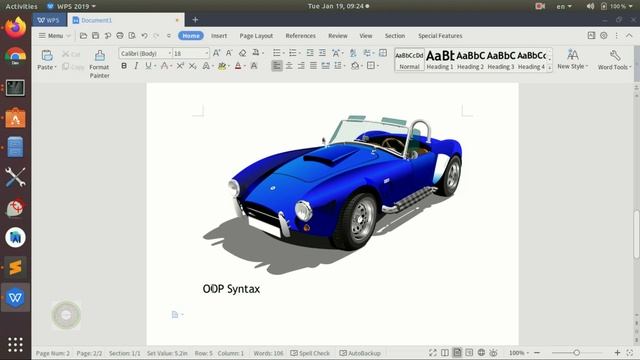The width and height of the screenshot is (640, 360).
Task: Decrease paragraph indent
Action: tap(310, 53)
